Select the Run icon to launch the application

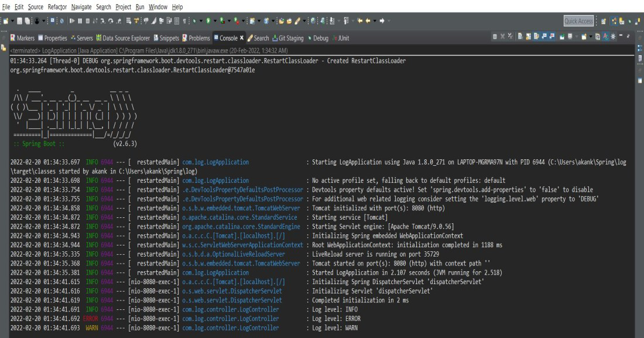[x=208, y=21]
